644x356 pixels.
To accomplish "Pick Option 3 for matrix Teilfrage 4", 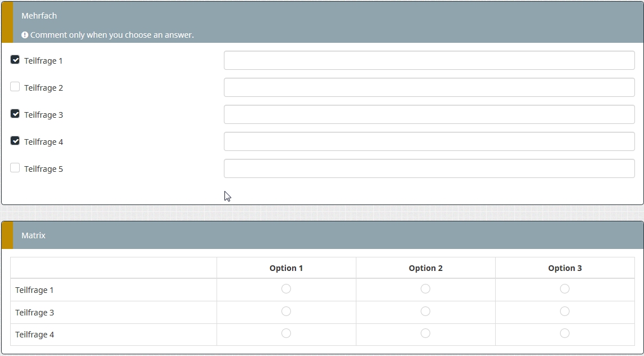I will click(564, 333).
